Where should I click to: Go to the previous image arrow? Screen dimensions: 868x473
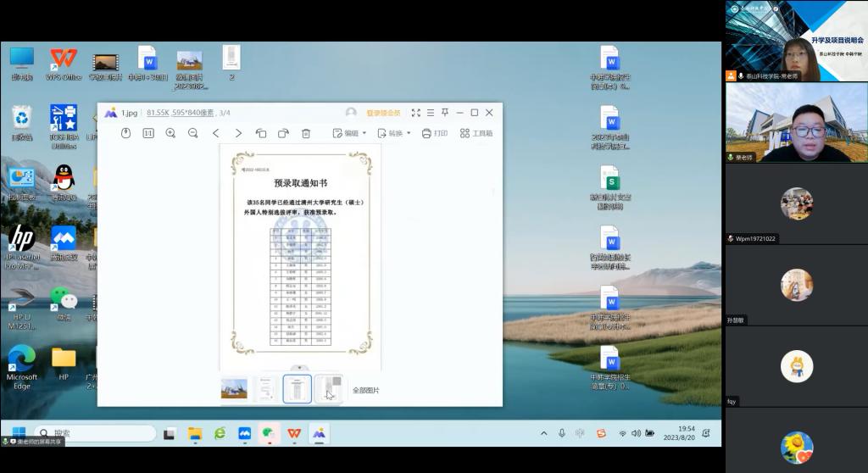point(216,133)
